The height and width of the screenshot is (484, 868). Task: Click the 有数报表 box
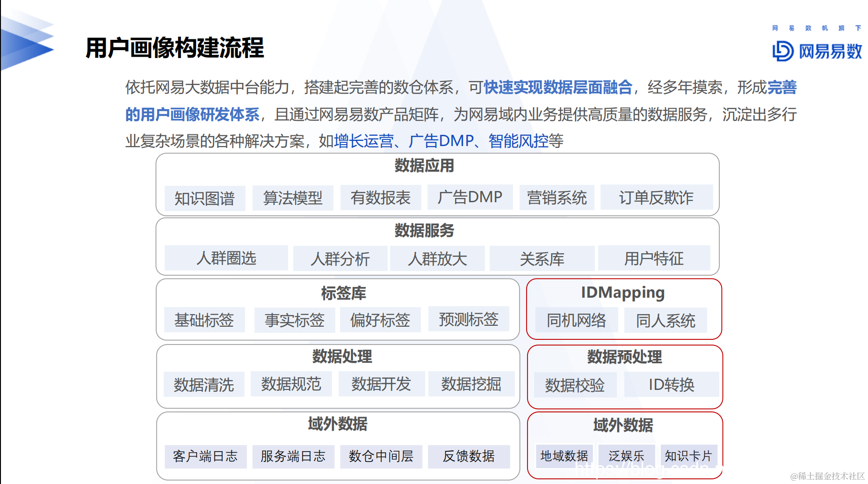[x=381, y=198]
